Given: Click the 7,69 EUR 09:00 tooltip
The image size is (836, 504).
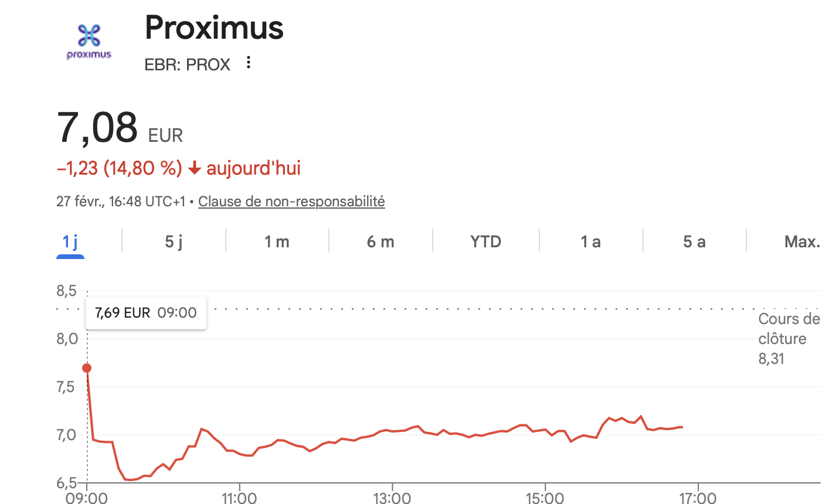Looking at the screenshot, I should 146,313.
